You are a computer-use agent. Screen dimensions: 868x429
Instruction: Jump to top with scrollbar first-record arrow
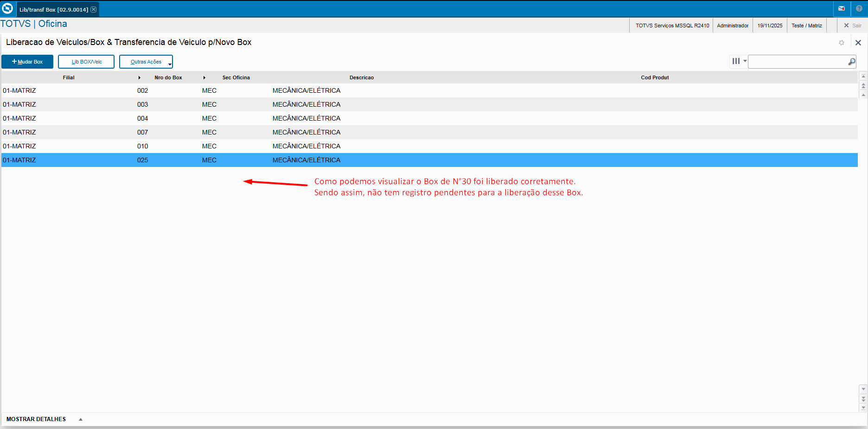(863, 76)
